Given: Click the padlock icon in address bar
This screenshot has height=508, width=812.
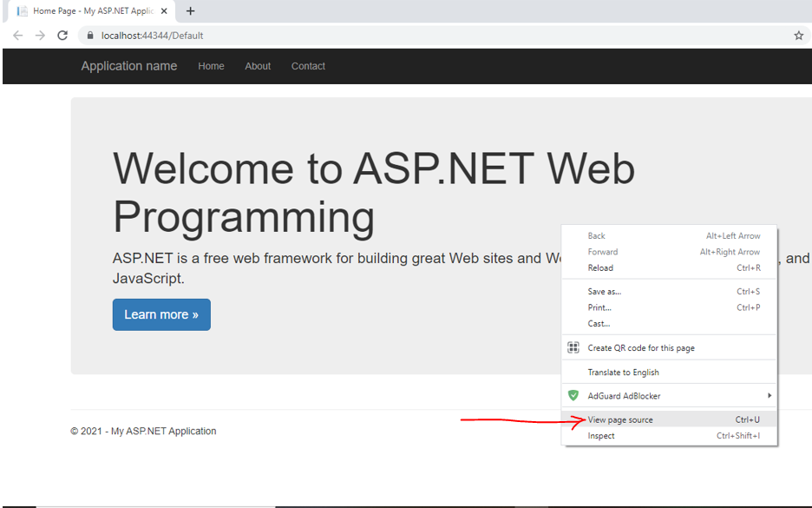Looking at the screenshot, I should coord(90,36).
